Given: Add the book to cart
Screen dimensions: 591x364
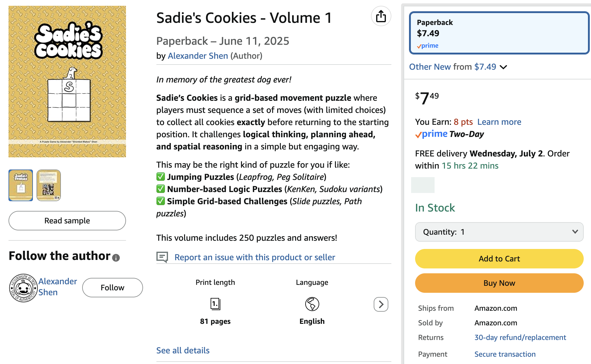Looking at the screenshot, I should tap(499, 259).
